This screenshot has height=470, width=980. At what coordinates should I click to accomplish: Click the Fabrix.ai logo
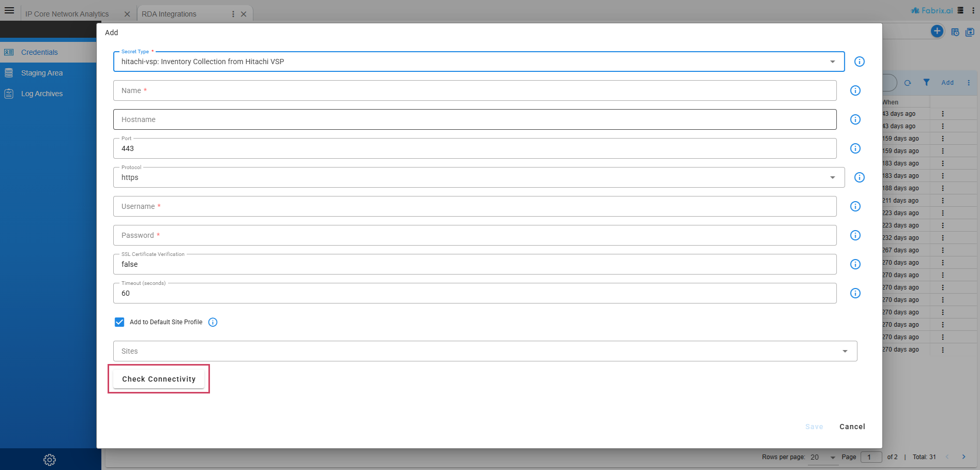pyautogui.click(x=932, y=10)
